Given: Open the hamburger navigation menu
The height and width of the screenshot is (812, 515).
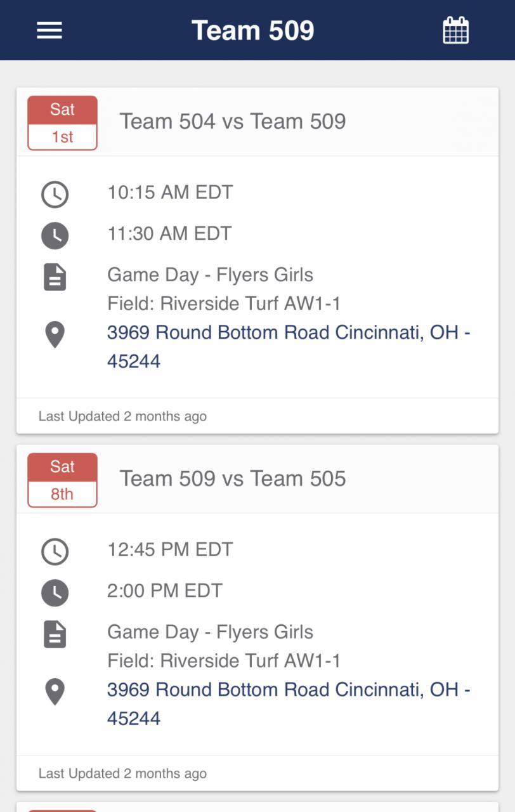Looking at the screenshot, I should pos(49,30).
